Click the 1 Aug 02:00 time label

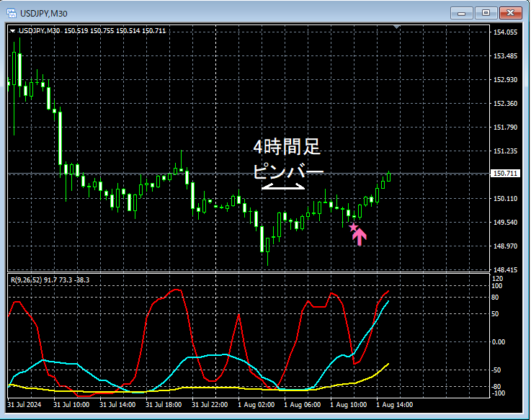pos(256,405)
